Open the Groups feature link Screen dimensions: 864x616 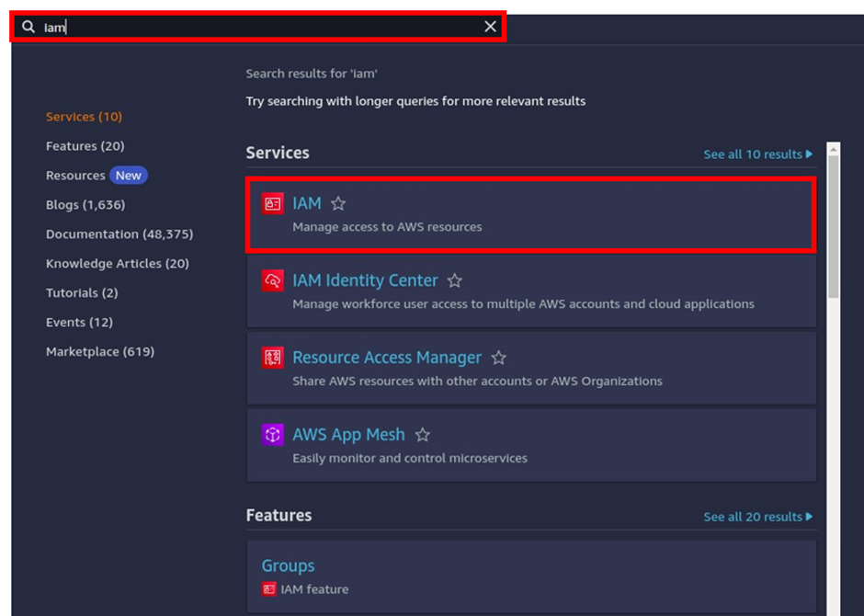[x=289, y=565]
